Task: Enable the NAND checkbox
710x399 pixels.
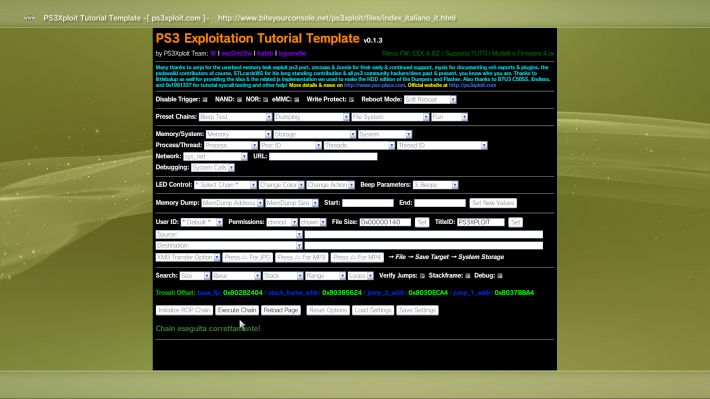Action: coord(240,100)
